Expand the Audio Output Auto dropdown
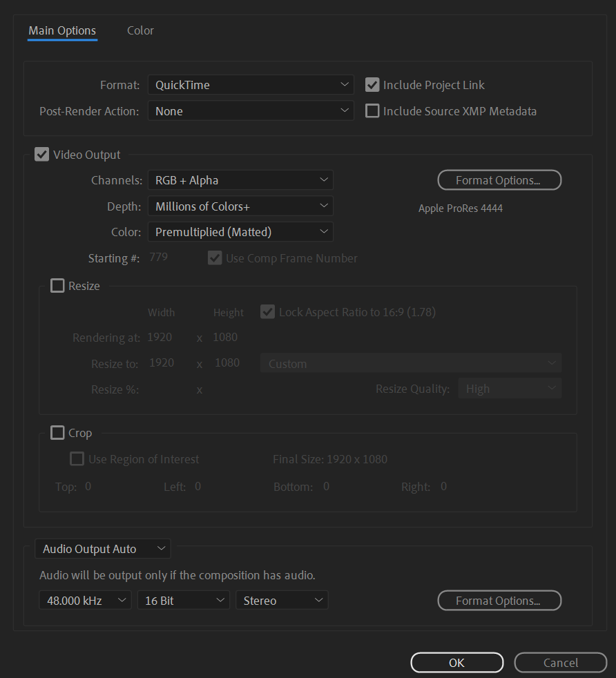The height and width of the screenshot is (678, 616). click(102, 548)
